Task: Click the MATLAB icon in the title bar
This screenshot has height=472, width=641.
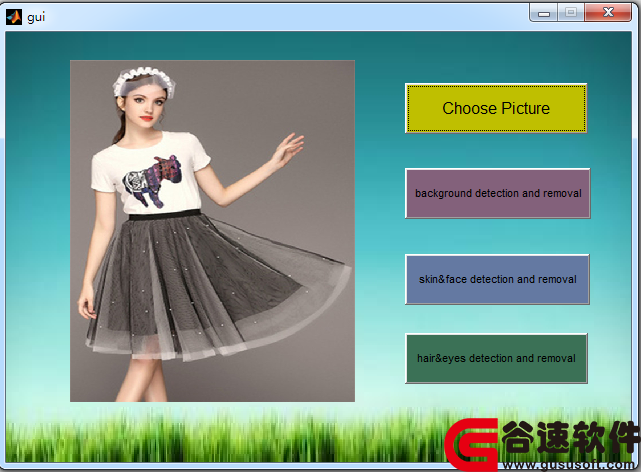Action: pos(13,17)
